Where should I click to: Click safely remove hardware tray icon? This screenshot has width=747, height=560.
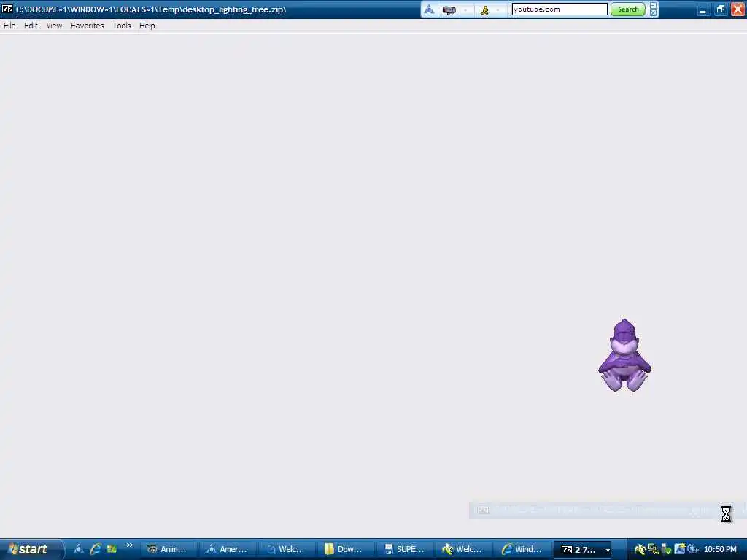tap(666, 550)
